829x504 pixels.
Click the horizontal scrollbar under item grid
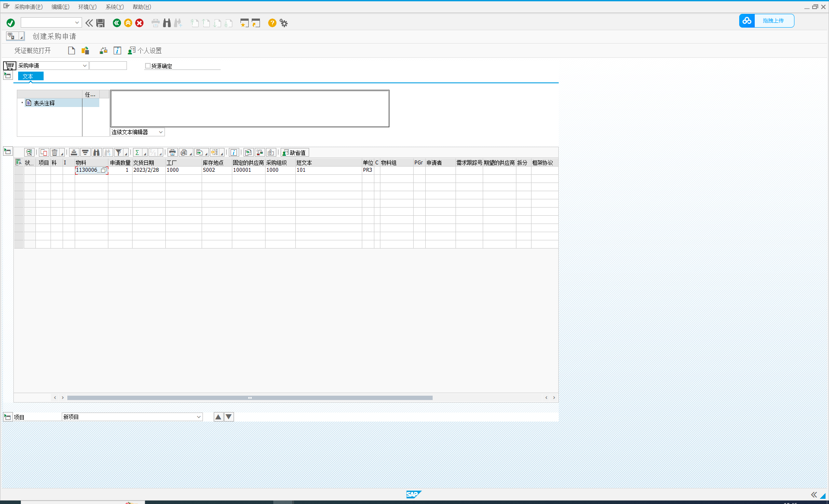[250, 398]
